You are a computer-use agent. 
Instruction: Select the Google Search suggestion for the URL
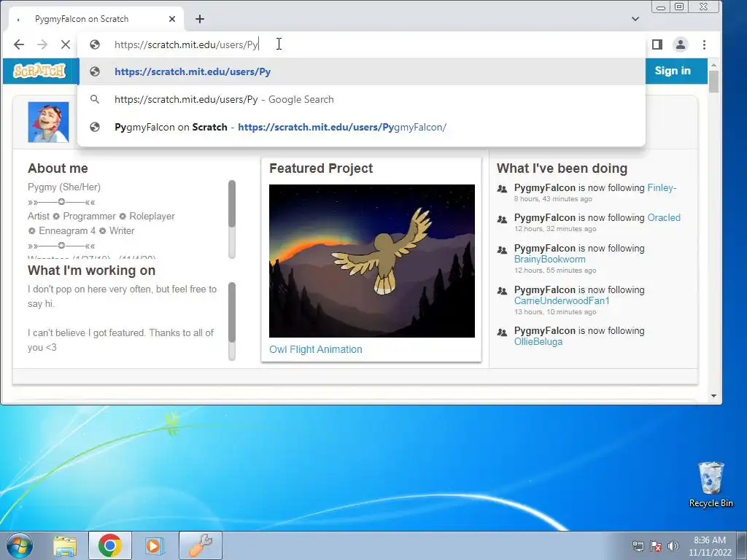coord(362,99)
